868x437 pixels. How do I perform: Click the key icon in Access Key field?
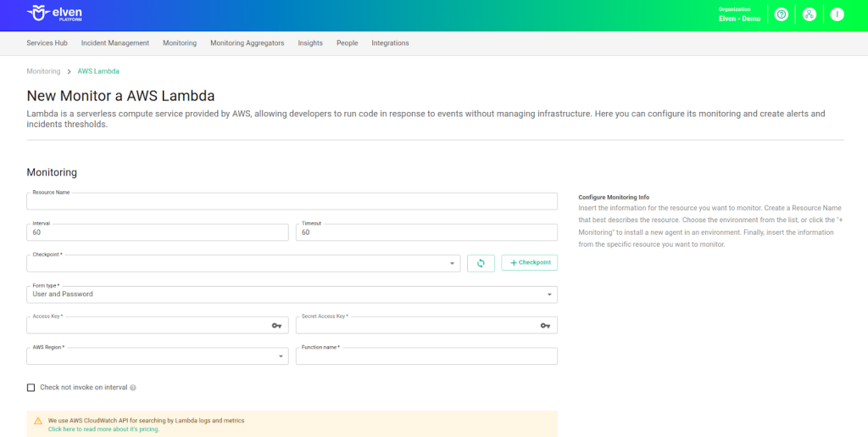pos(276,326)
